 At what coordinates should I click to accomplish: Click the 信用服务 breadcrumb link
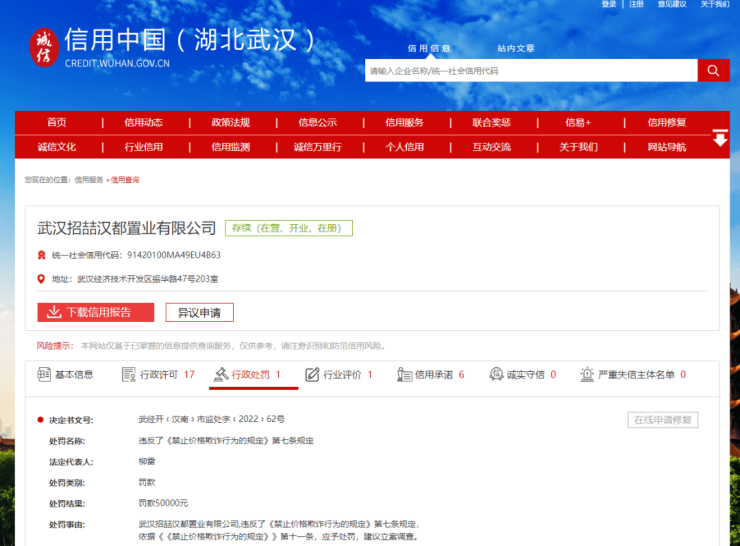[89, 180]
